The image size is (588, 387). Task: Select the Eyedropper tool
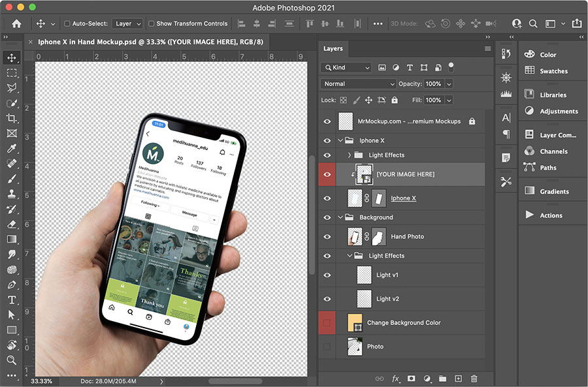click(x=12, y=149)
